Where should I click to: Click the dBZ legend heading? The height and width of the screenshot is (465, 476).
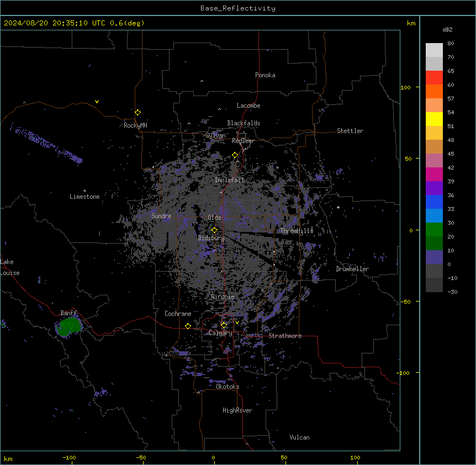pos(447,29)
